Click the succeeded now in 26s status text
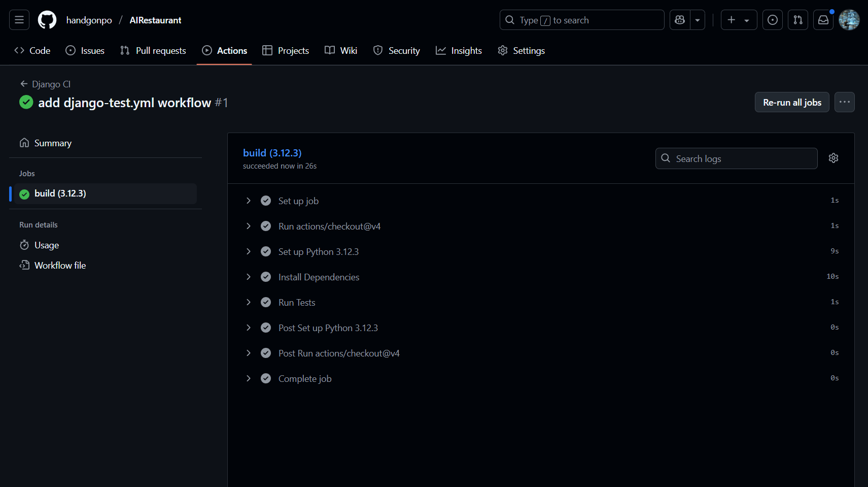This screenshot has width=868, height=487. pos(280,166)
